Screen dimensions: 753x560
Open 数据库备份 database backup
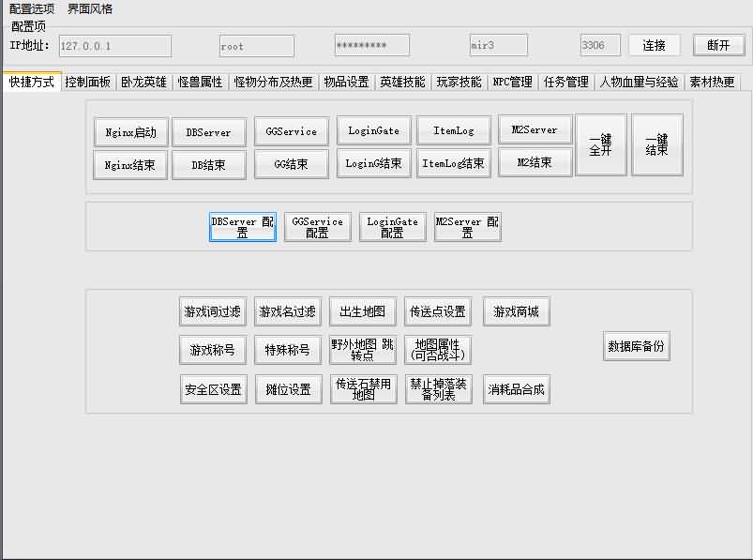(636, 345)
